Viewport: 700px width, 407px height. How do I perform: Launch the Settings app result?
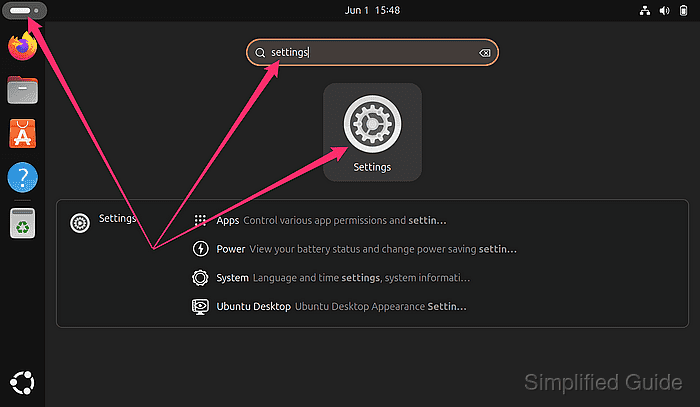tap(372, 132)
